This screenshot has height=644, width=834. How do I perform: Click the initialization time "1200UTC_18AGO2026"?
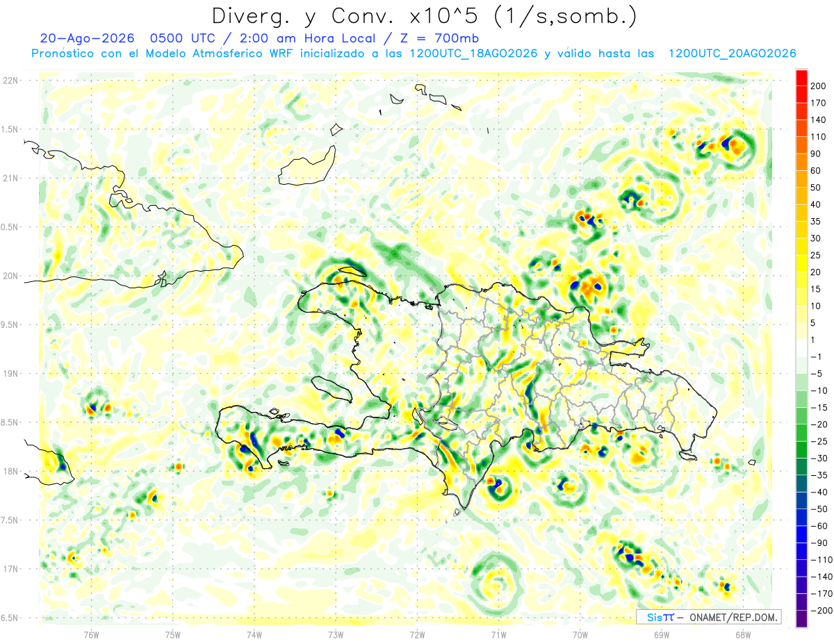pyautogui.click(x=473, y=53)
